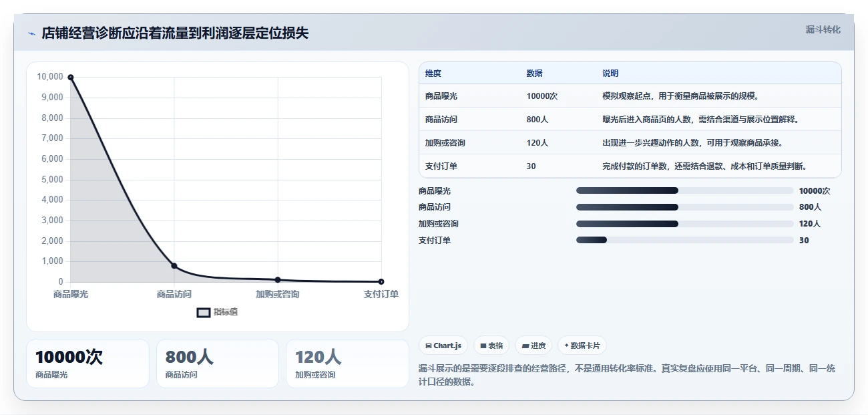Click the lightning icon beside the page title
This screenshot has width=868, height=415.
pyautogui.click(x=31, y=33)
